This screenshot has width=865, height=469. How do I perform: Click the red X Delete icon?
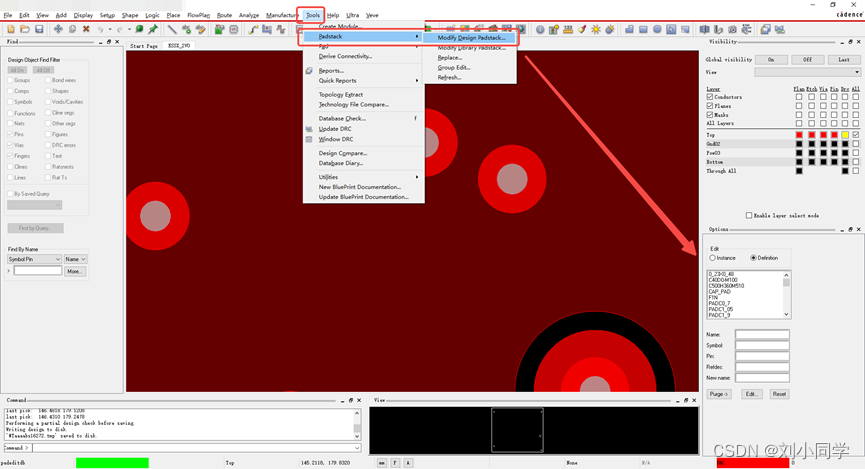click(86, 29)
